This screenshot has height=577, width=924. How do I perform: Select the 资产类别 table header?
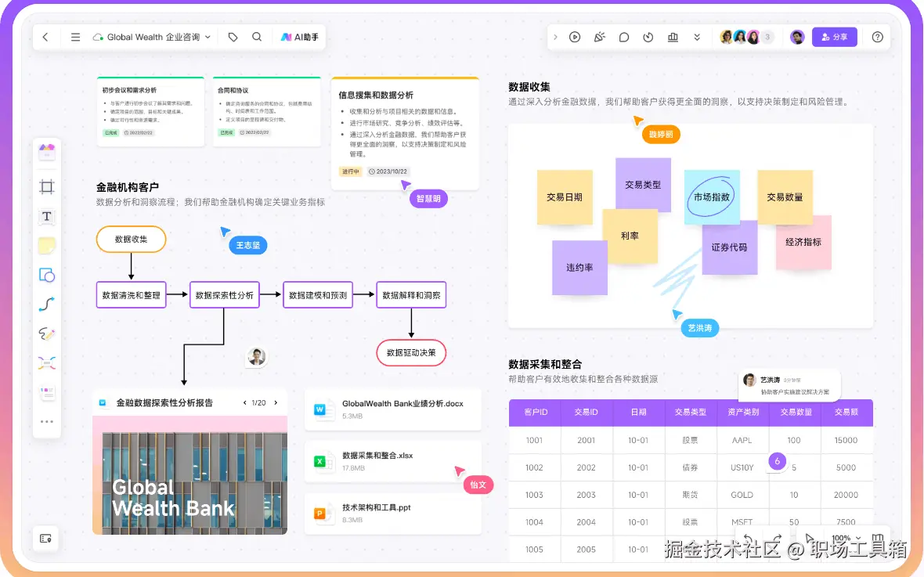click(742, 412)
